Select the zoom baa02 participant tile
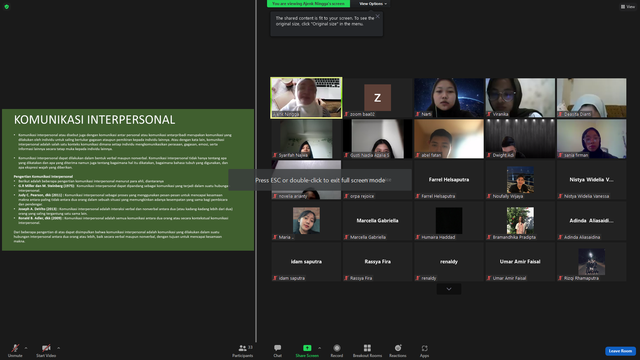This screenshot has height=360, width=640. coord(378,98)
